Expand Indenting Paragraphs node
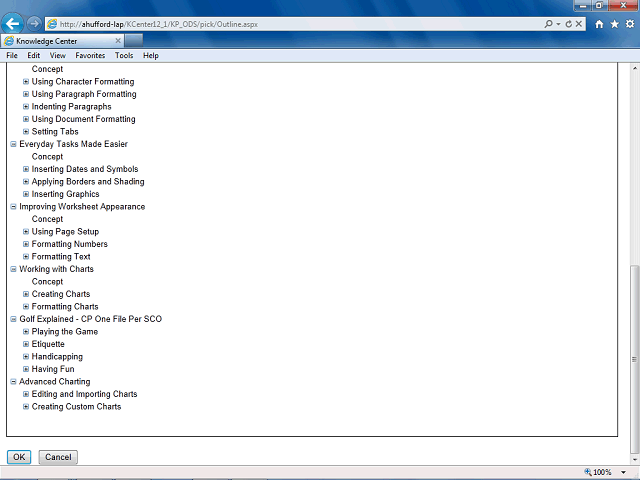The height and width of the screenshot is (480, 640). coord(26,107)
